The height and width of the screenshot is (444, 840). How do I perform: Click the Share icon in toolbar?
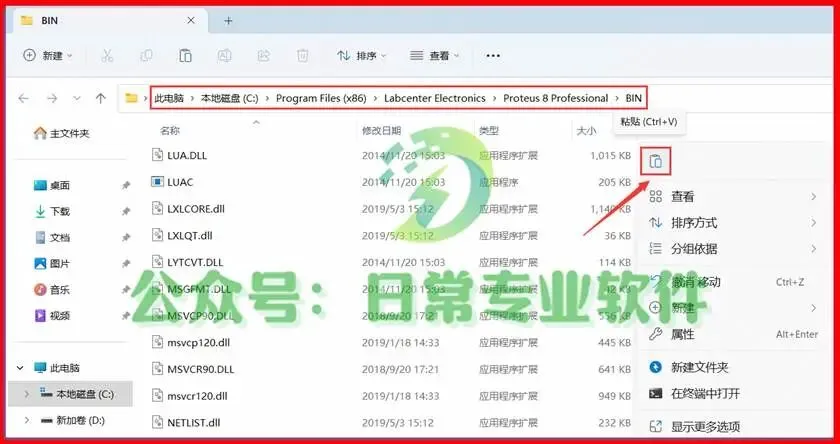point(264,56)
